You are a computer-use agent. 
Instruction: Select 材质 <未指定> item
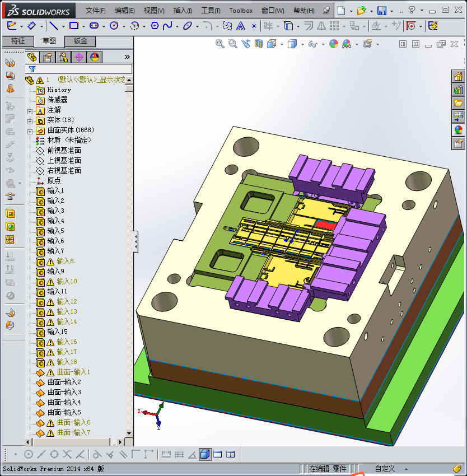coord(69,140)
